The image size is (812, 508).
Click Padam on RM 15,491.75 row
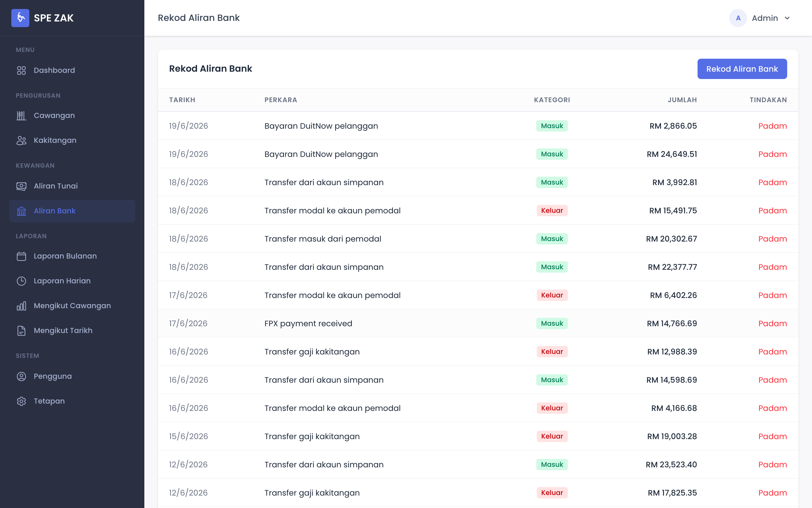(773, 211)
